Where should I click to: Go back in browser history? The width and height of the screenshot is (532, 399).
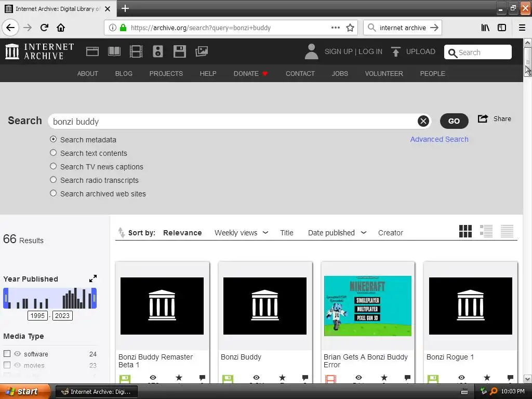[x=10, y=28]
